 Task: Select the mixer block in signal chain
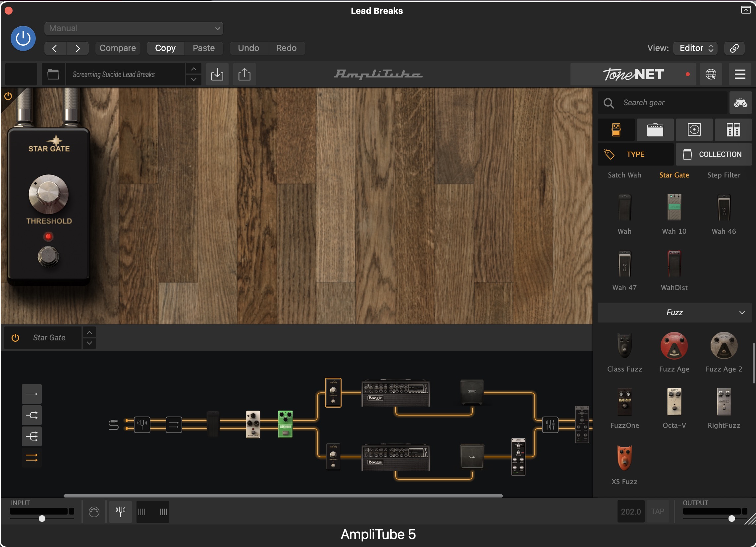pos(550,425)
